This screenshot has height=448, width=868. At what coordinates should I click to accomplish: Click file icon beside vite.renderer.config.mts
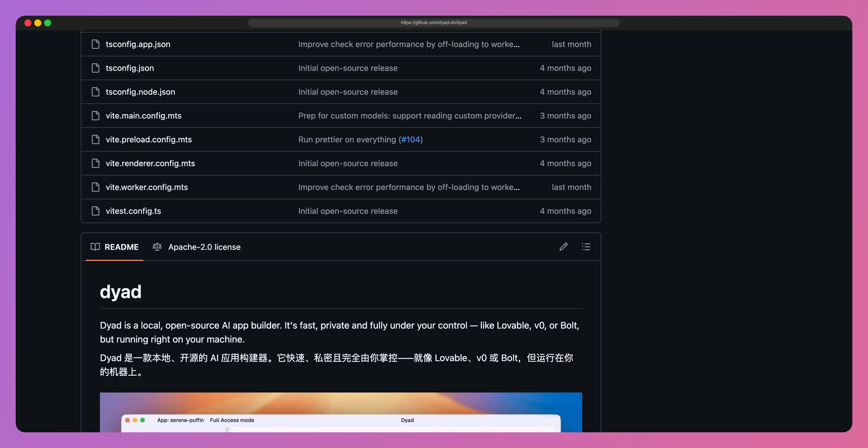click(96, 163)
